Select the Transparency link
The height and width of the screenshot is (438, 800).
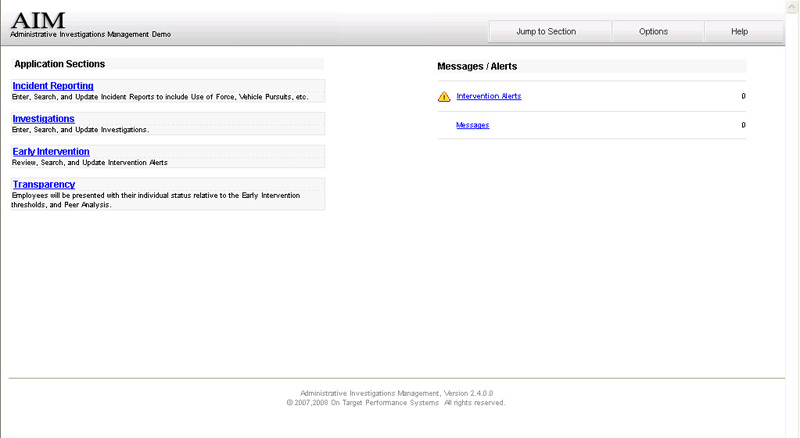[x=43, y=184]
